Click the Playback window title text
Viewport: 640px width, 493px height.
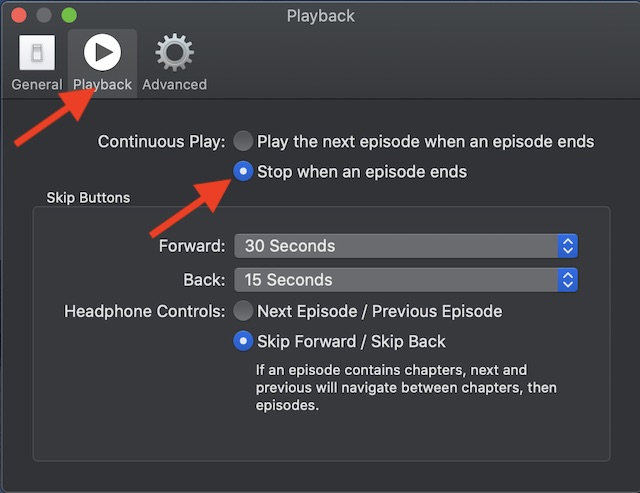click(x=320, y=16)
